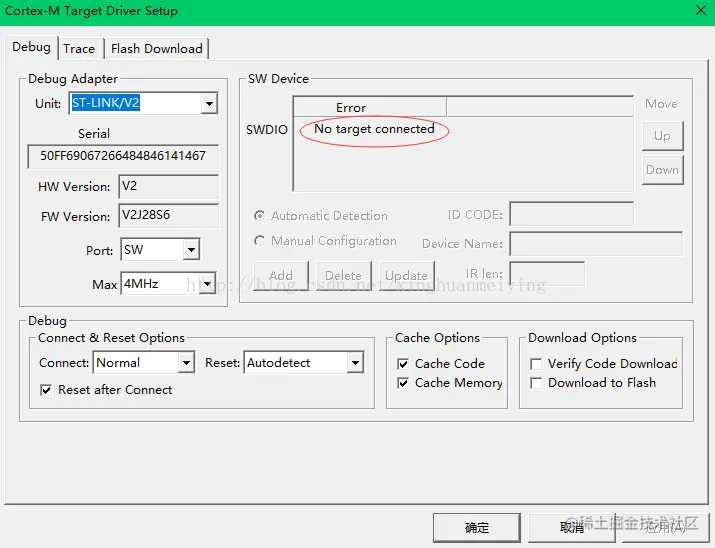Switch to the Debug tab
Image resolution: width=715 pixels, height=548 pixels.
click(31, 47)
